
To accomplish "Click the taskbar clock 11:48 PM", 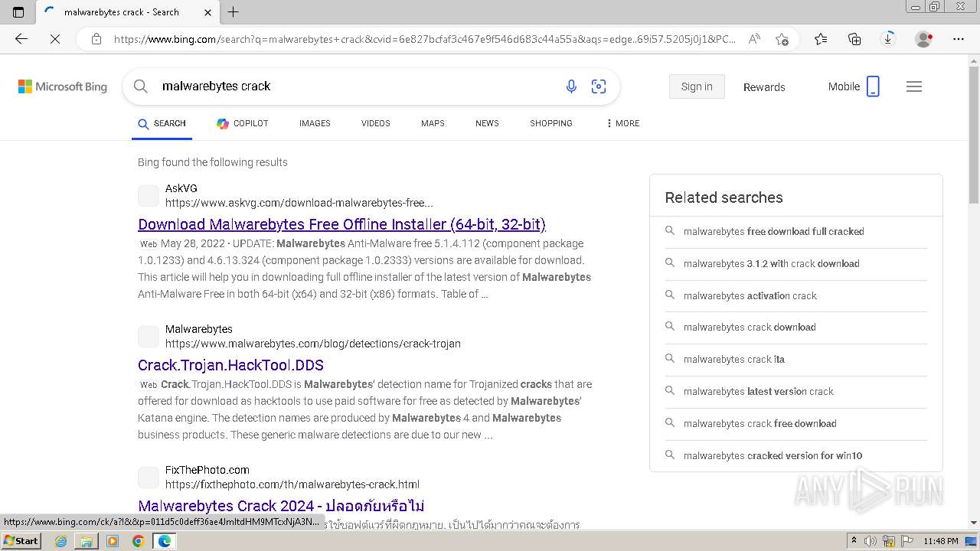I will [940, 541].
